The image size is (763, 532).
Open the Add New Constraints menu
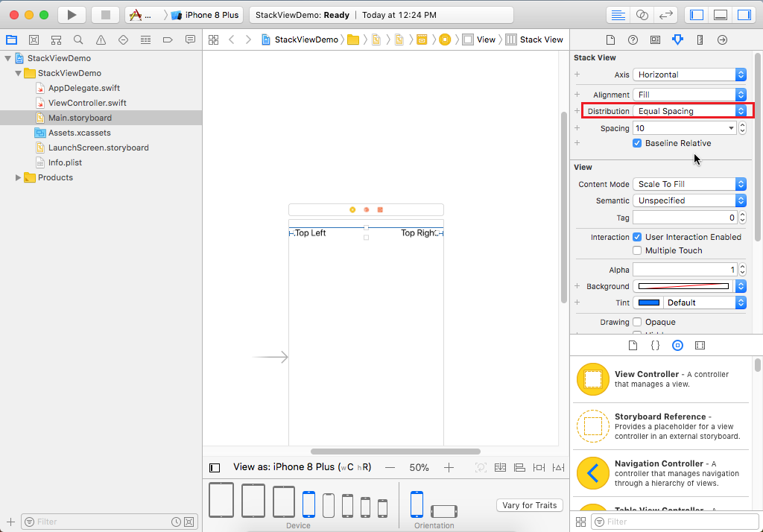pos(539,468)
